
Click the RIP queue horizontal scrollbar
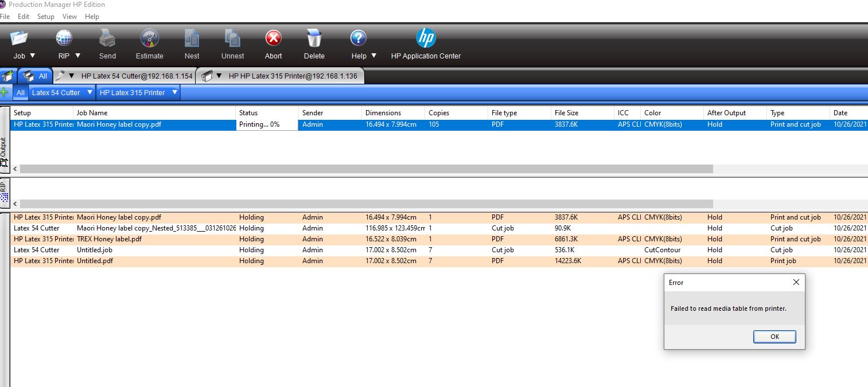click(366, 204)
